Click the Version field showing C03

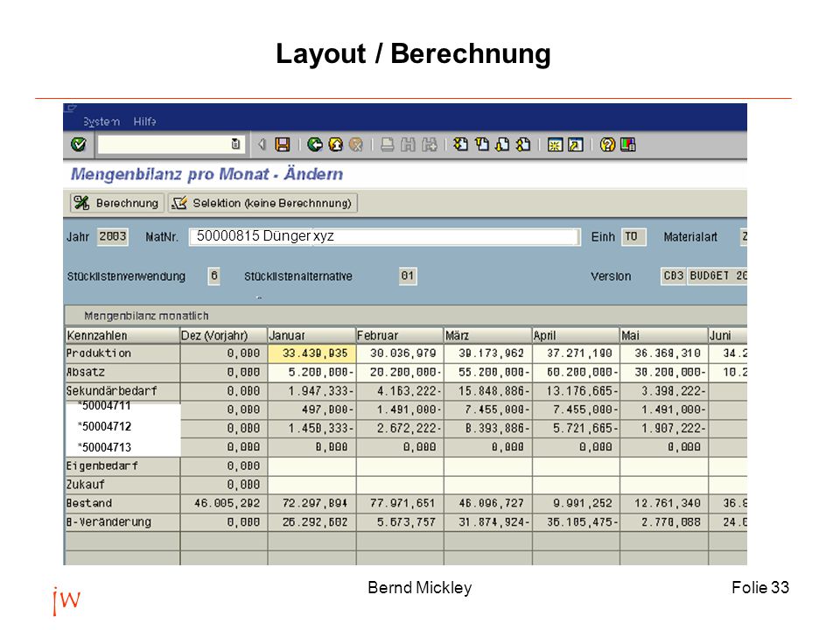[x=674, y=276]
